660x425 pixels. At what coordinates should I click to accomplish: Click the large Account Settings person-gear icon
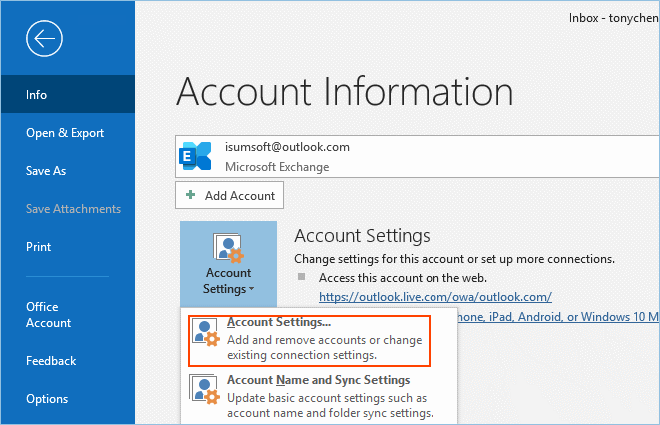click(x=228, y=248)
